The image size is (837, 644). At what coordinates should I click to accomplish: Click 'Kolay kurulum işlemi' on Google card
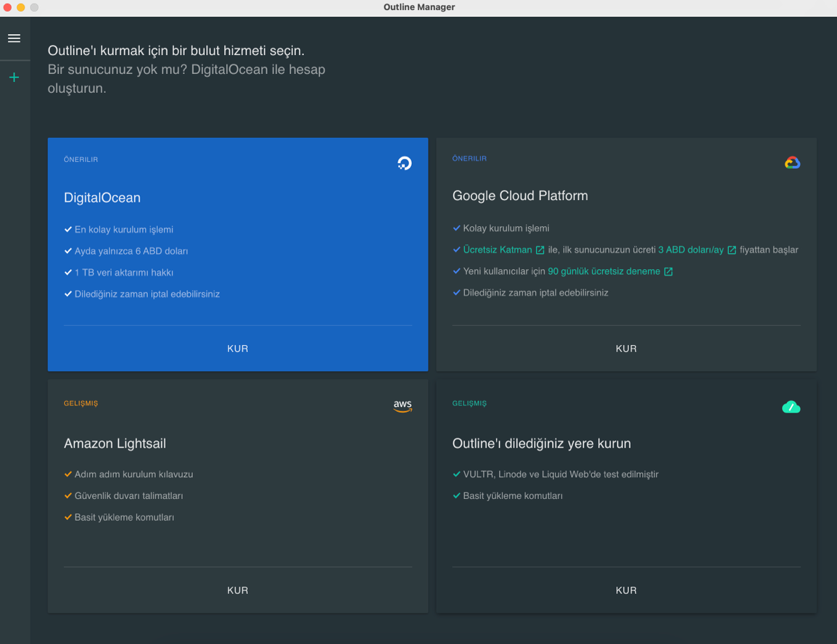(506, 228)
